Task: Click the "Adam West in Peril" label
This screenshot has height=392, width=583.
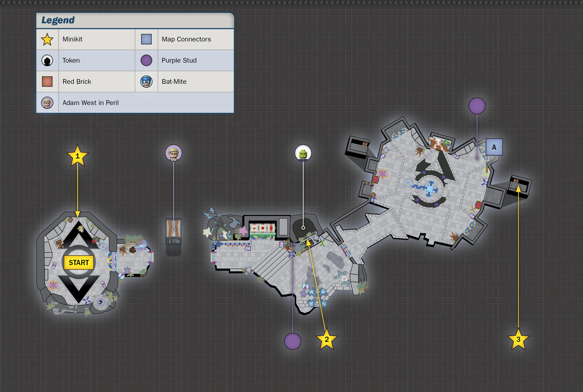Action: coord(90,103)
